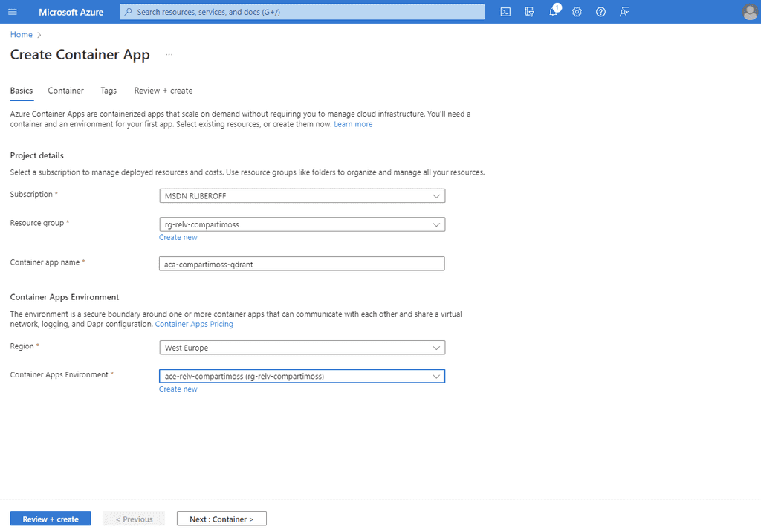The width and height of the screenshot is (761, 532).
Task: Click the Subscription field label
Action: 31,194
